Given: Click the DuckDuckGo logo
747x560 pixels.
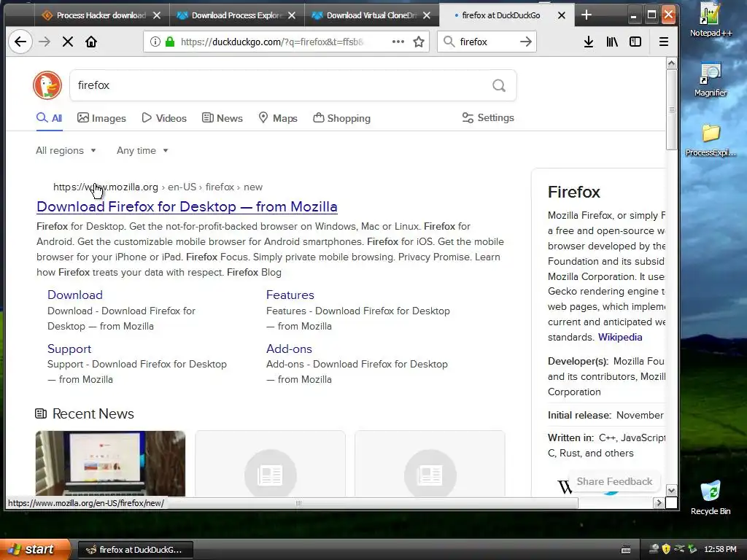Looking at the screenshot, I should pyautogui.click(x=47, y=85).
